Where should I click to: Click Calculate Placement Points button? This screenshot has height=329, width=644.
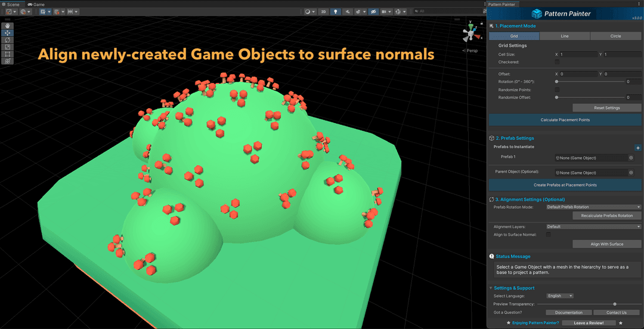pyautogui.click(x=565, y=120)
